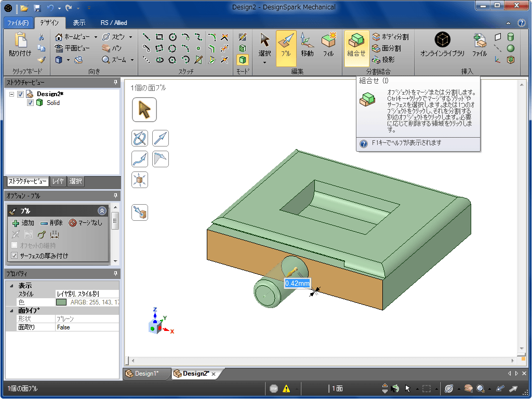This screenshot has width=532, height=399.
Task: Cut selection with the scissors icon
Action: point(42,37)
